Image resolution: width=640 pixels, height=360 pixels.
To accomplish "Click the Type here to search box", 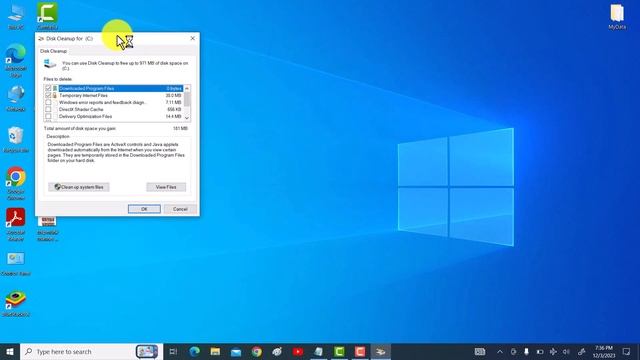I will coord(91,351).
